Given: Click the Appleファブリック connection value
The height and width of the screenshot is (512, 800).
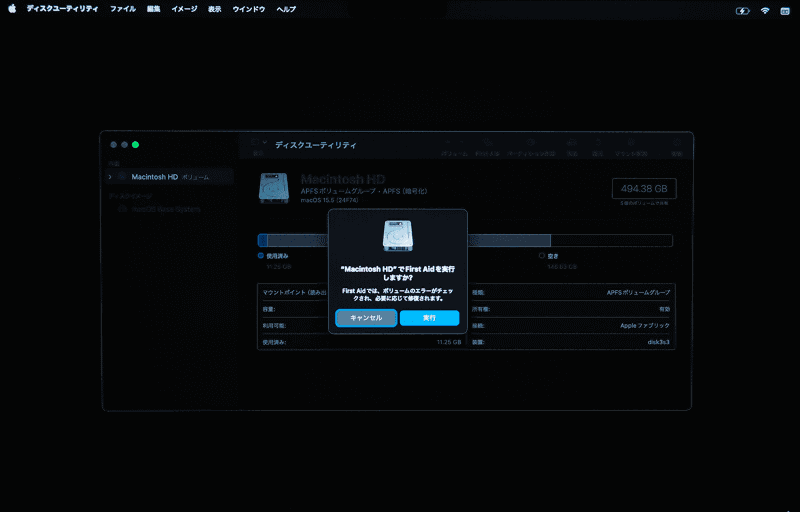Looking at the screenshot, I should pos(645,325).
